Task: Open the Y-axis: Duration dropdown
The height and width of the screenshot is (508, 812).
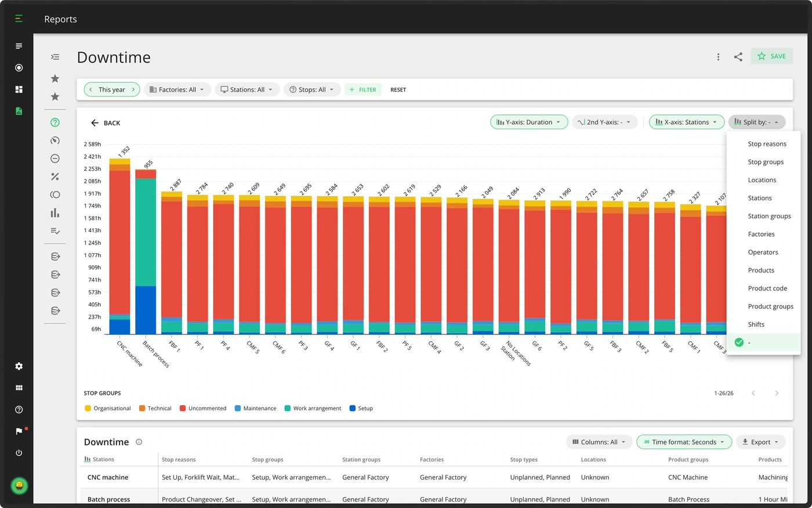Action: point(529,122)
